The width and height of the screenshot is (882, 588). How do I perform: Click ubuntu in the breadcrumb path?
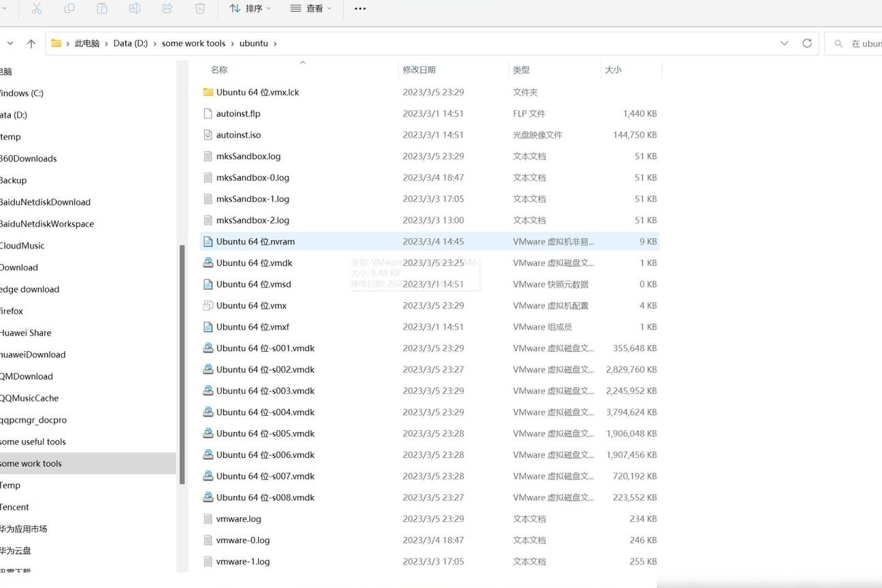254,43
